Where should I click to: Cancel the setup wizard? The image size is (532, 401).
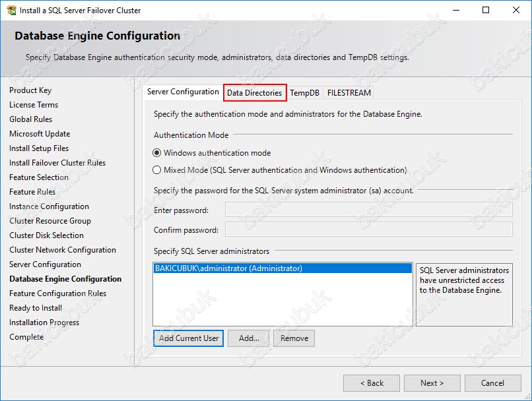pos(492,383)
